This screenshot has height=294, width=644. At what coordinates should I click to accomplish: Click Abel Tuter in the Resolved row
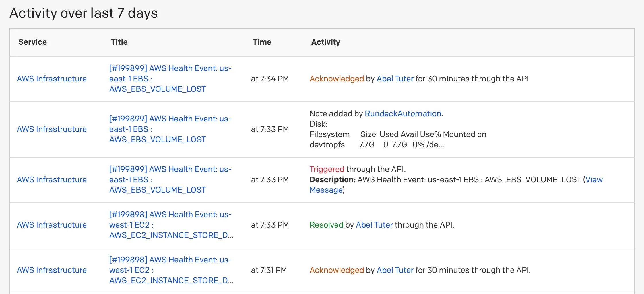click(374, 225)
